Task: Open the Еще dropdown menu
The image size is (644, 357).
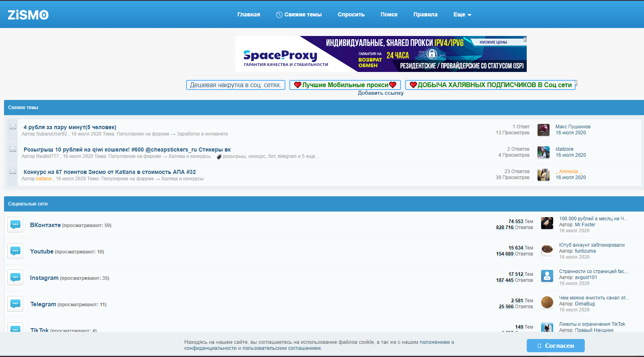Action: pos(462,15)
